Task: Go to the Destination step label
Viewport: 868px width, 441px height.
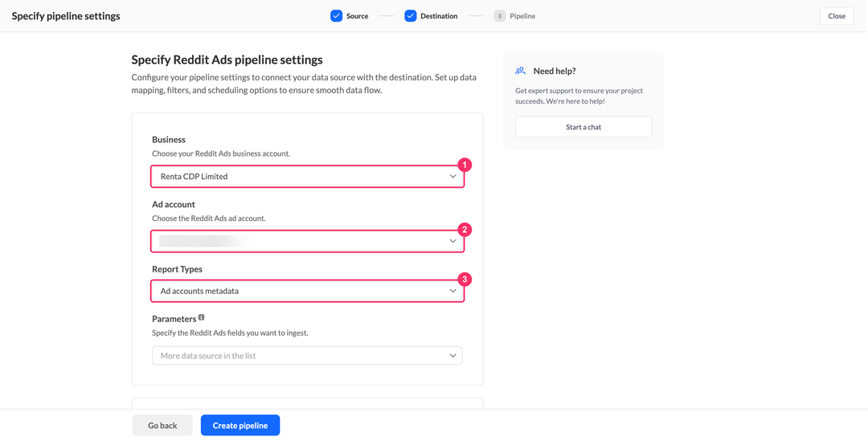Action: 439,16
